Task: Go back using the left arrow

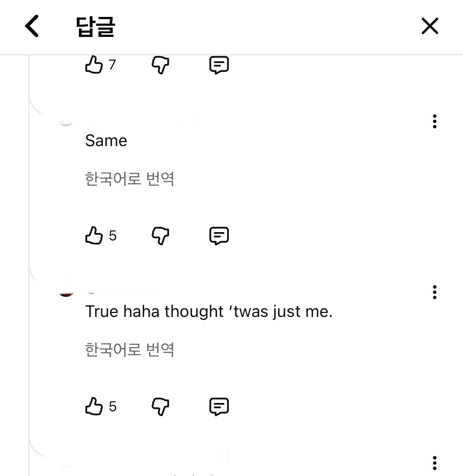Action: coord(32,26)
